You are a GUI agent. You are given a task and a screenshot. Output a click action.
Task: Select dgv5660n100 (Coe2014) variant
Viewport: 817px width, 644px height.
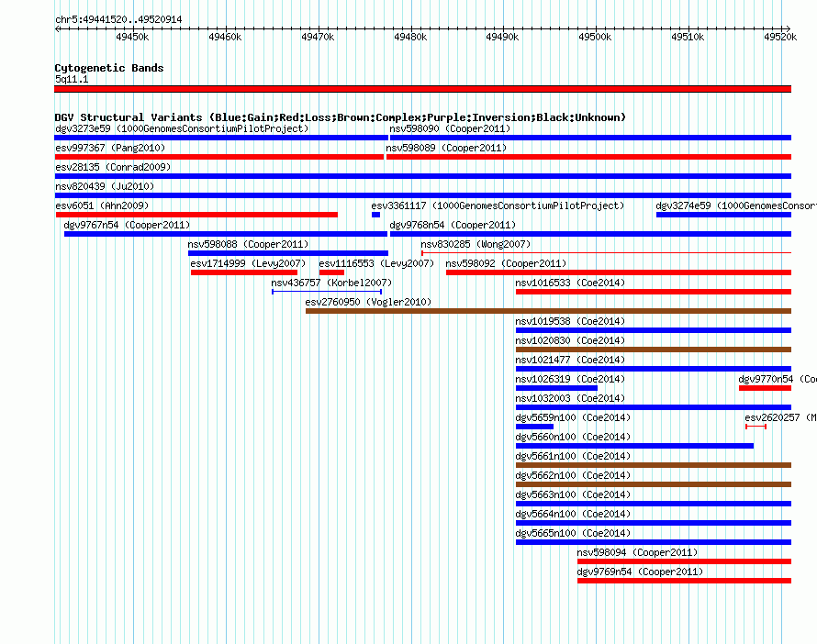point(634,446)
